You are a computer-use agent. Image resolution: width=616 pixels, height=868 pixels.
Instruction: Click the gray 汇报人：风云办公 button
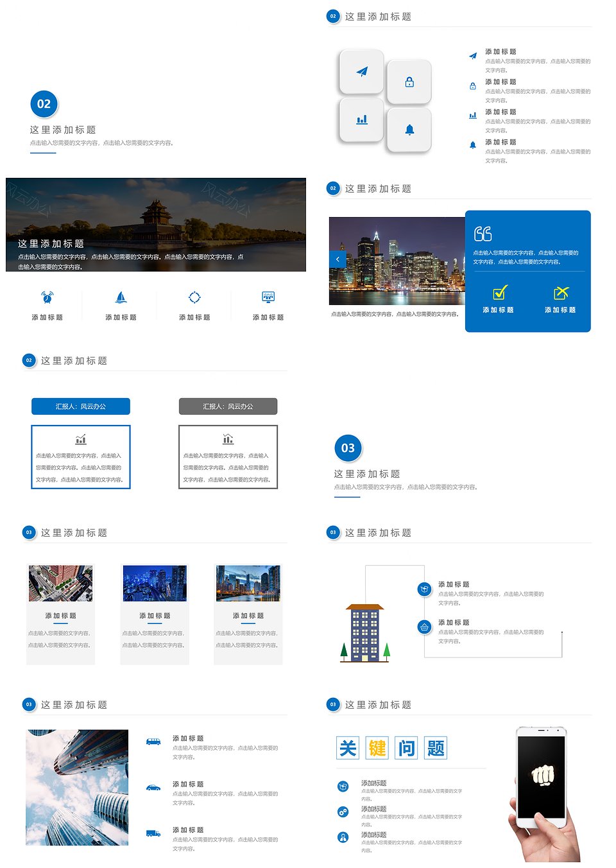(228, 406)
